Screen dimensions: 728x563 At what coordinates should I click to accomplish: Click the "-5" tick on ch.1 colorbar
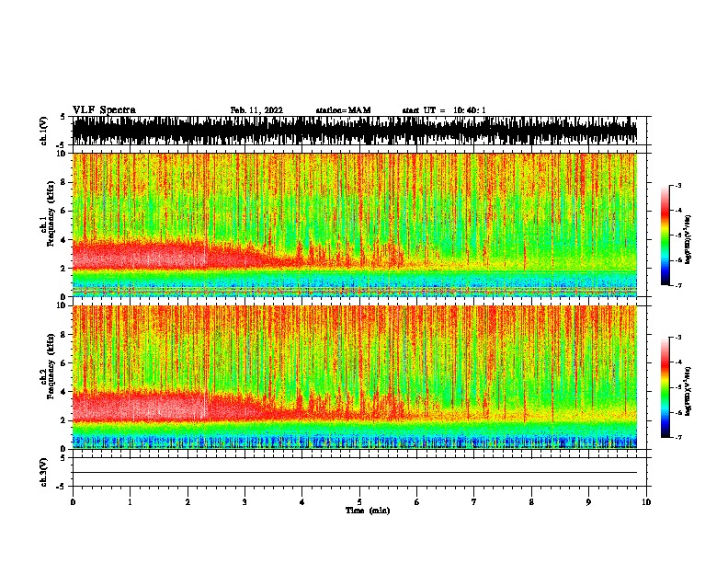pos(678,236)
